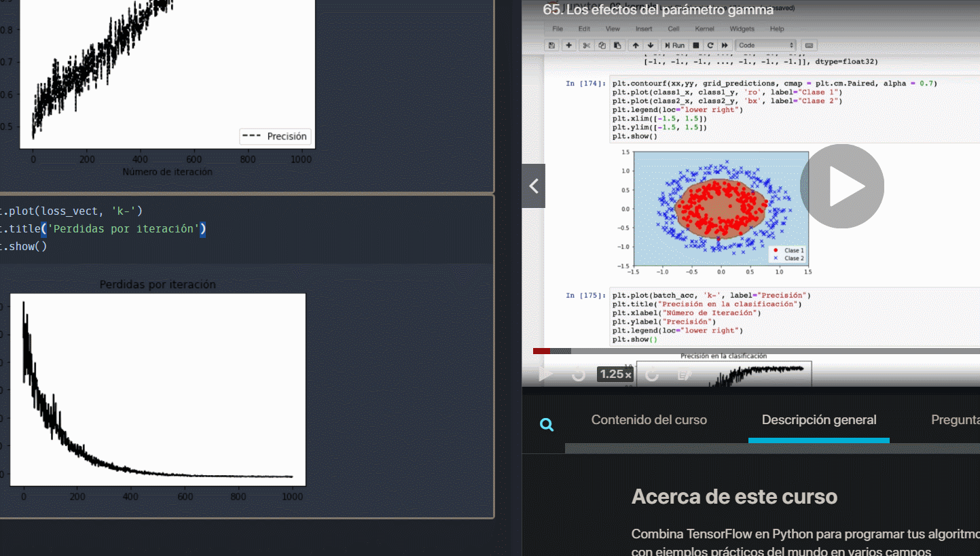
Task: Open Edit menu in video's Jupyter notebook
Action: tap(584, 29)
